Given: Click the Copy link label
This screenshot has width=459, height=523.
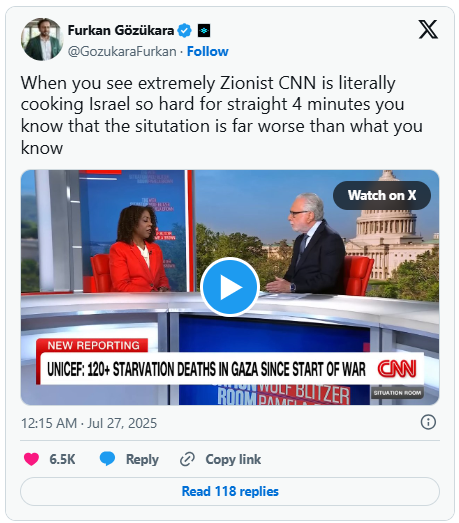Looking at the screenshot, I should 233,459.
